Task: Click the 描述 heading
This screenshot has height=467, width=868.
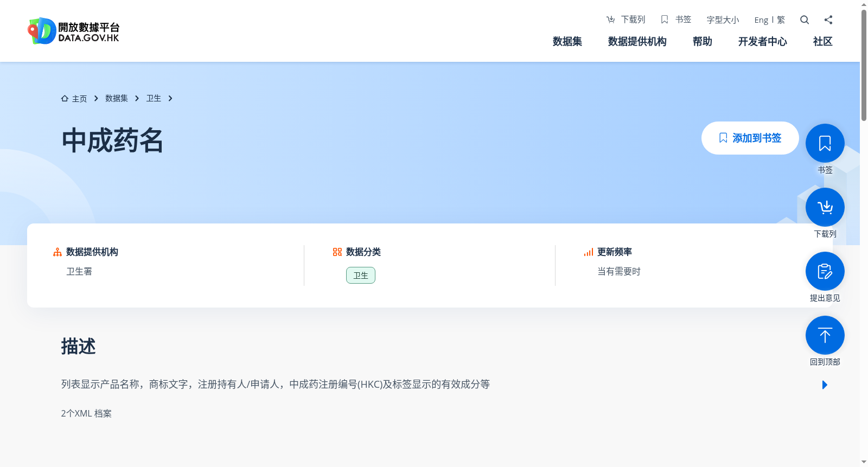Action: click(78, 347)
